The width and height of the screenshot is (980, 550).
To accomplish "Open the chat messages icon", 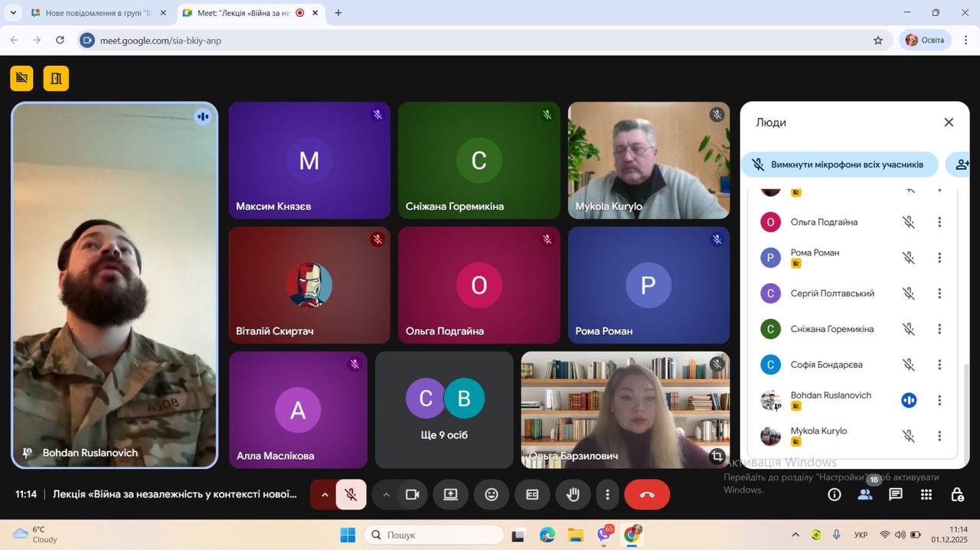I will pos(895,495).
